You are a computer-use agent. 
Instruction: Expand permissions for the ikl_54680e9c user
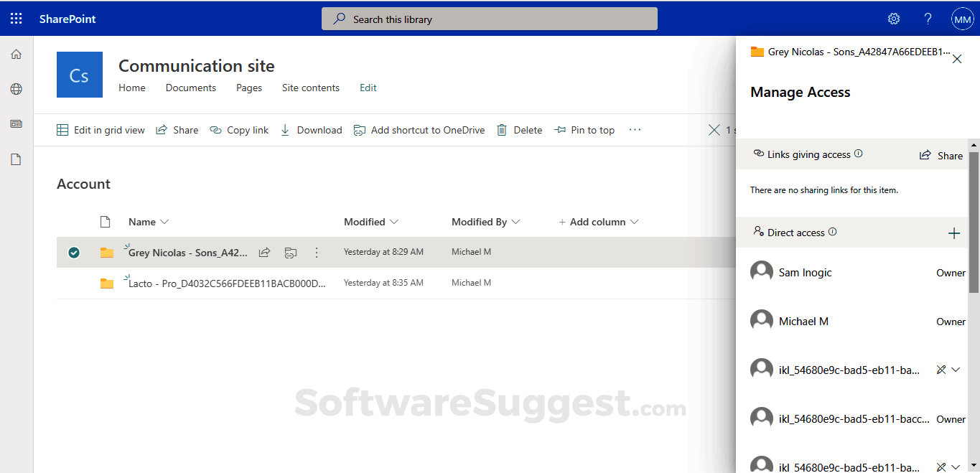[x=955, y=369]
